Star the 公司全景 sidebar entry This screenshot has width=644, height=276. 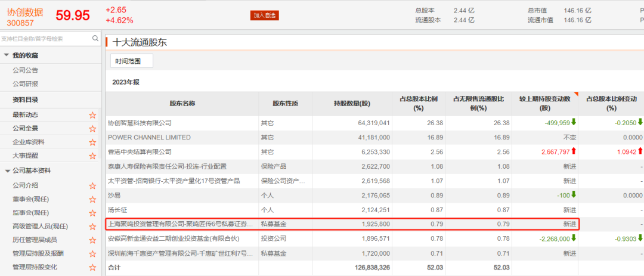pos(92,129)
